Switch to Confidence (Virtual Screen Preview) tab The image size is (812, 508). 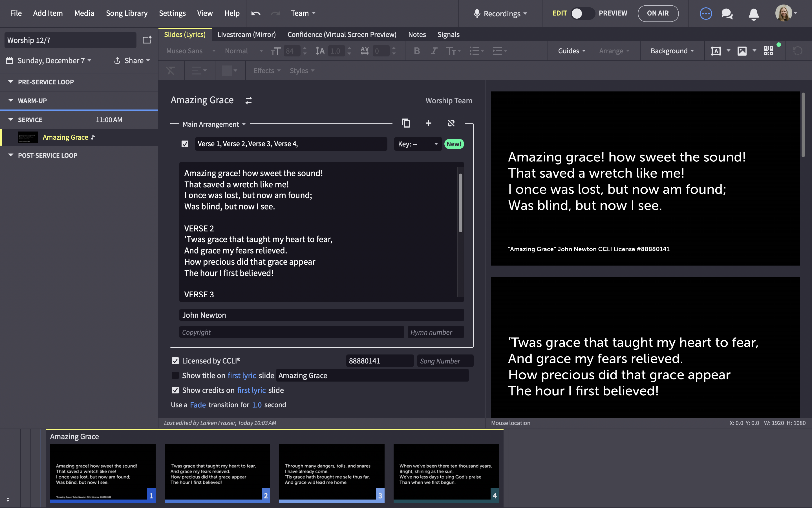coord(342,35)
